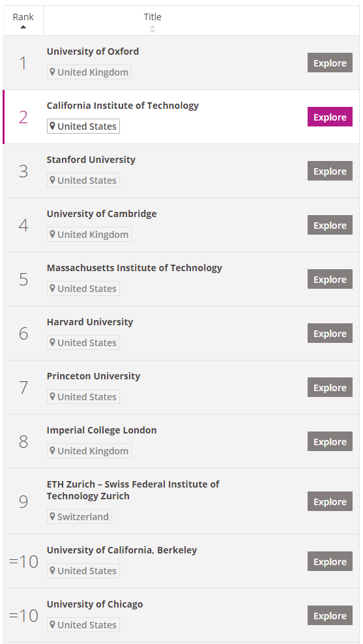Screen dimensions: 363x644
Task: Explore ETH Zurich
Action: coord(330,501)
